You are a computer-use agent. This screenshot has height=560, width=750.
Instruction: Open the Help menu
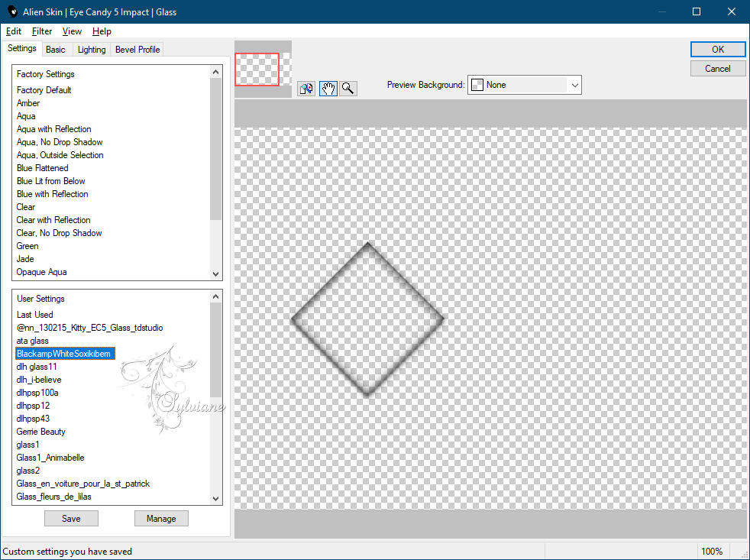tap(102, 31)
